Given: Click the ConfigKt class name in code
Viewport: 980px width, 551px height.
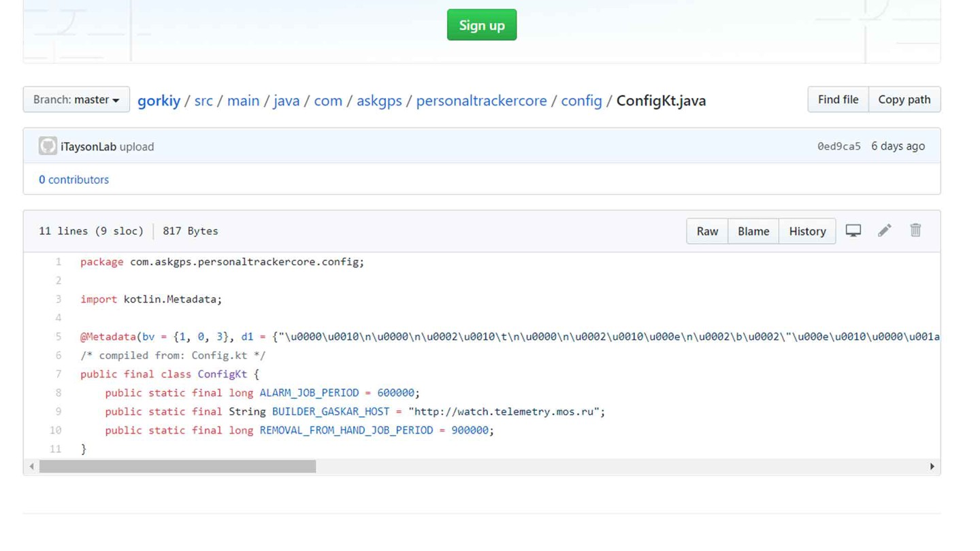Looking at the screenshot, I should [x=223, y=374].
